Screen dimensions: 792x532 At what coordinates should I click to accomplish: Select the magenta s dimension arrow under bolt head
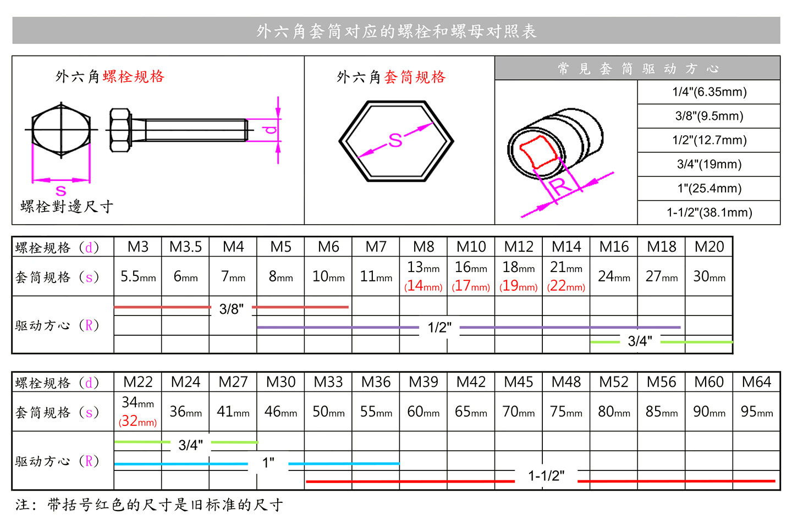tap(61, 181)
